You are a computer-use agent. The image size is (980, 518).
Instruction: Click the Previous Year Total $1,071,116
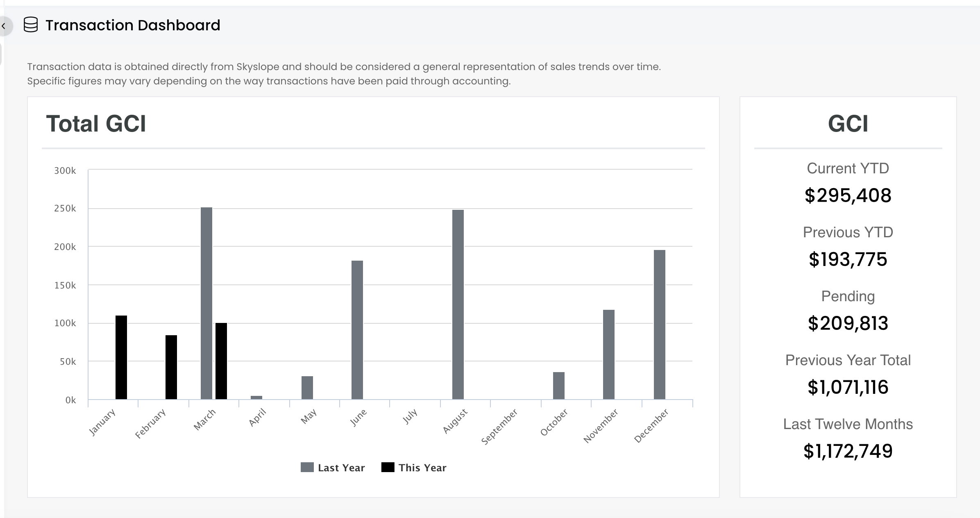(848, 387)
